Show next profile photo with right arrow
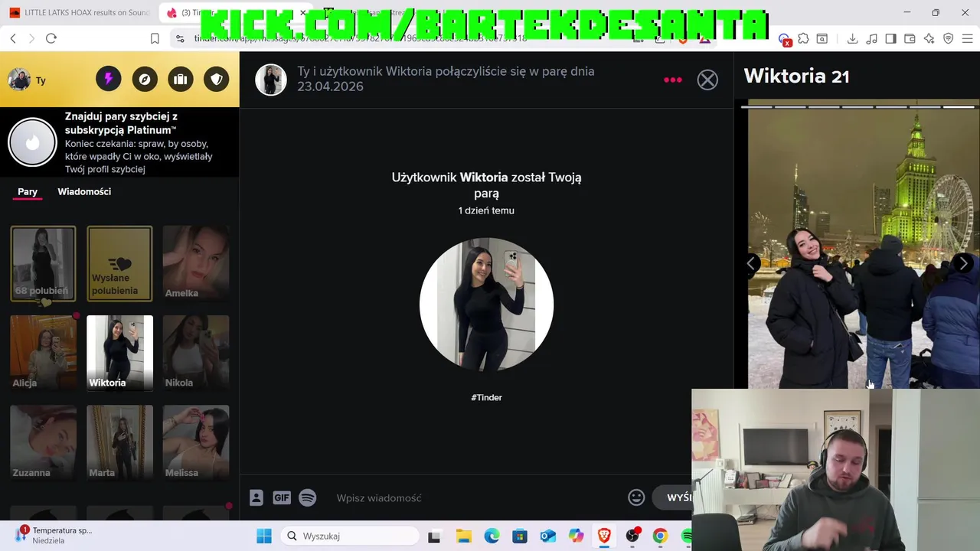The image size is (980, 551). pos(963,263)
